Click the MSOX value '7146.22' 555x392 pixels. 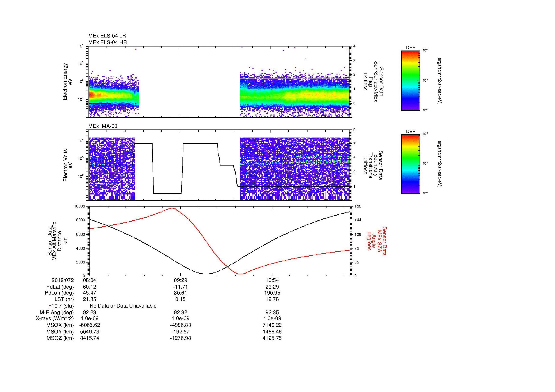point(272,325)
